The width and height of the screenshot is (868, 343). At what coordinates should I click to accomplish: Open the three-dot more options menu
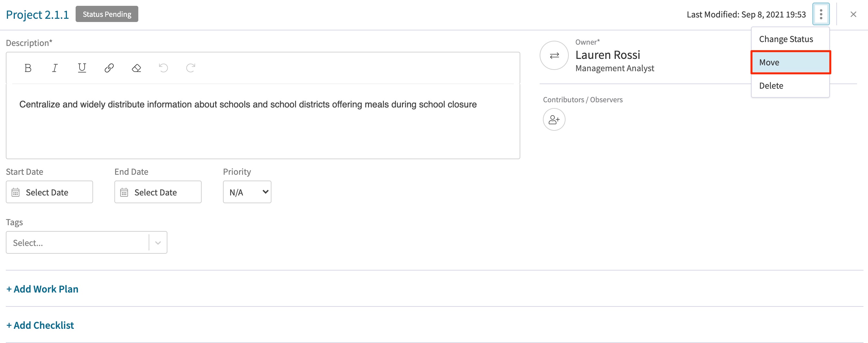pos(821,14)
